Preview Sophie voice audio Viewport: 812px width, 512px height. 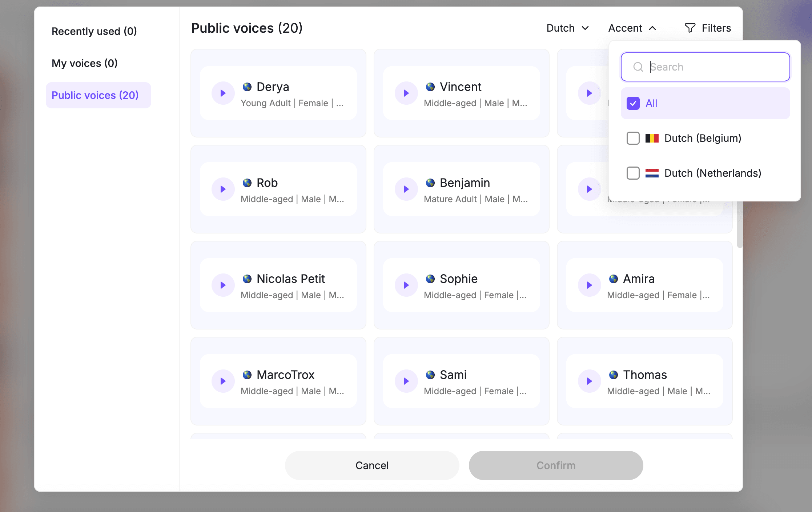tap(406, 285)
